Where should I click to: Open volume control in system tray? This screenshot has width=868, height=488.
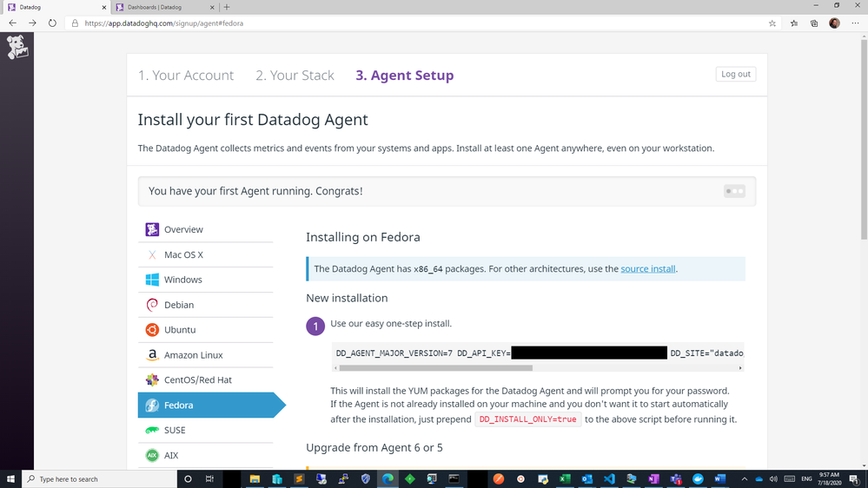coord(773,479)
